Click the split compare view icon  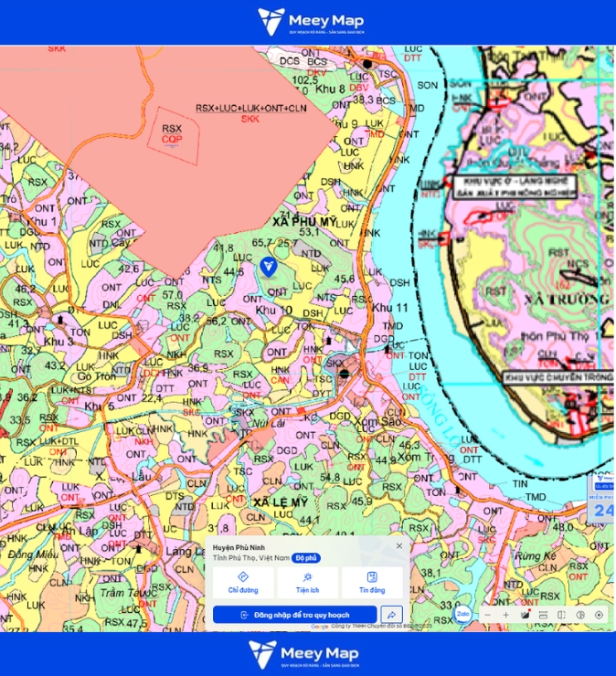562,615
